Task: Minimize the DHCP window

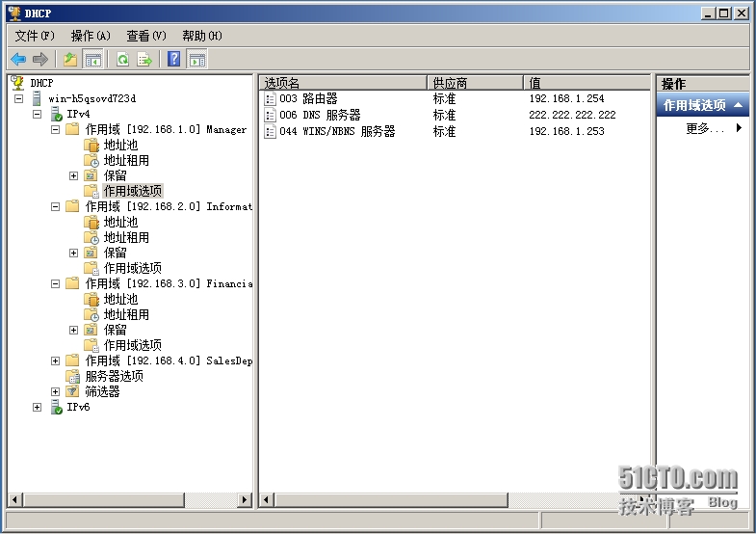Action: coord(708,13)
